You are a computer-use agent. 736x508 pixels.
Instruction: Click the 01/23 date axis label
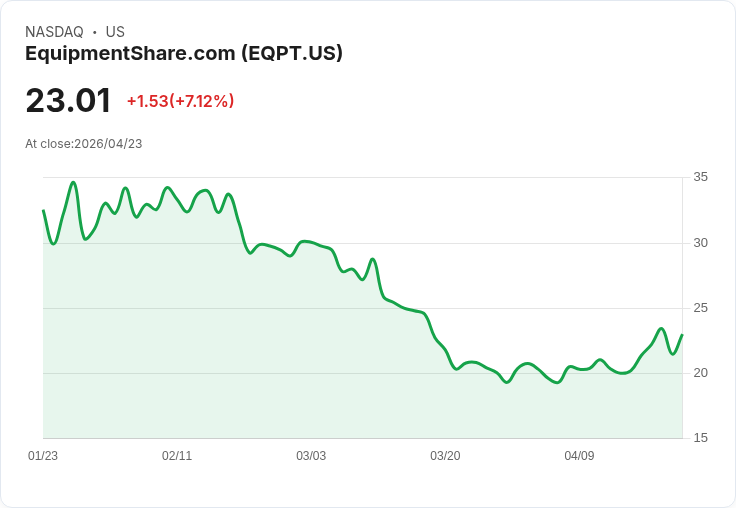coord(43,456)
